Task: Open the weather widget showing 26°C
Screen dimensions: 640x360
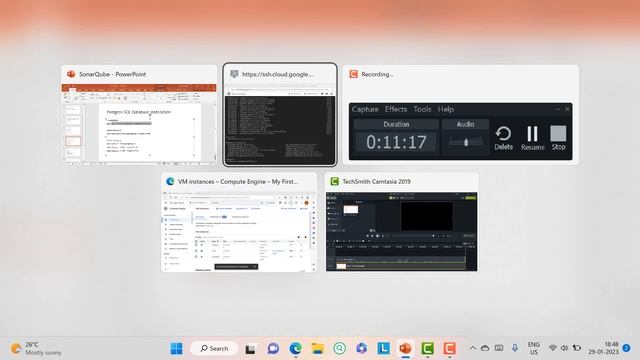Action: (36, 349)
